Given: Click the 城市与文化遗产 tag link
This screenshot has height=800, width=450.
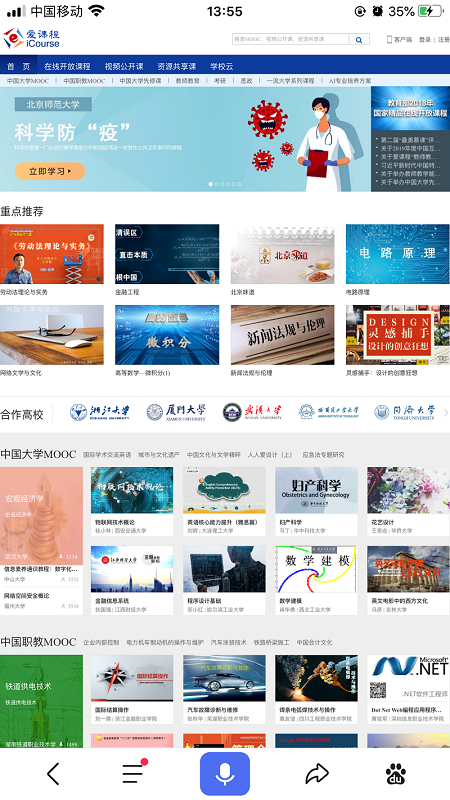Looking at the screenshot, I should point(159,455).
